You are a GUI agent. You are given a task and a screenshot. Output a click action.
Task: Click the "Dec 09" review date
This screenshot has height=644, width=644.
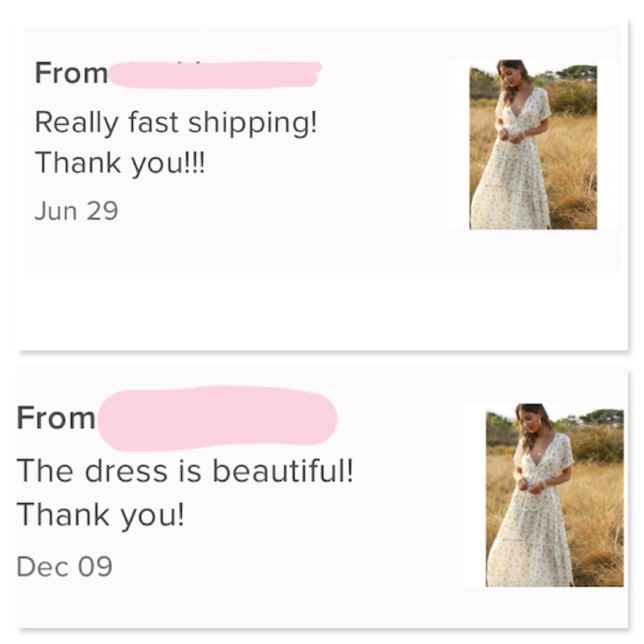coord(64,566)
